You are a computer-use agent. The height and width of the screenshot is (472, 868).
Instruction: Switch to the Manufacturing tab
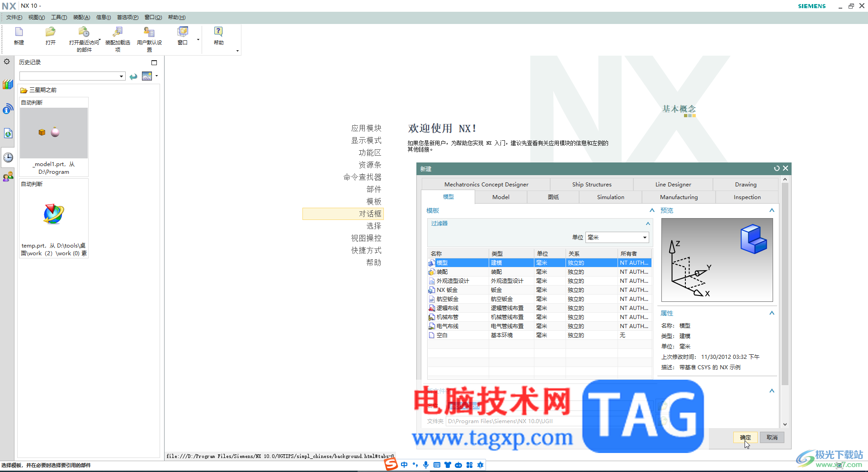[679, 197]
